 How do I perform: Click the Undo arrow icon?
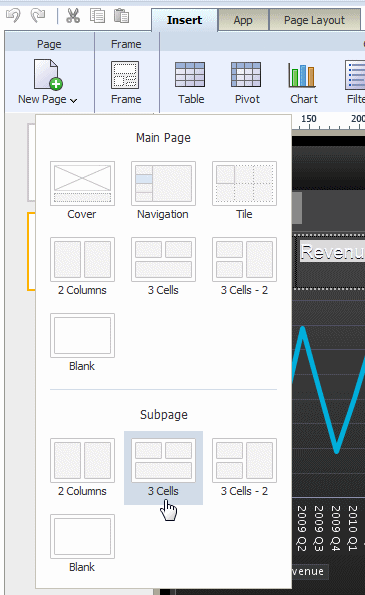(14, 16)
